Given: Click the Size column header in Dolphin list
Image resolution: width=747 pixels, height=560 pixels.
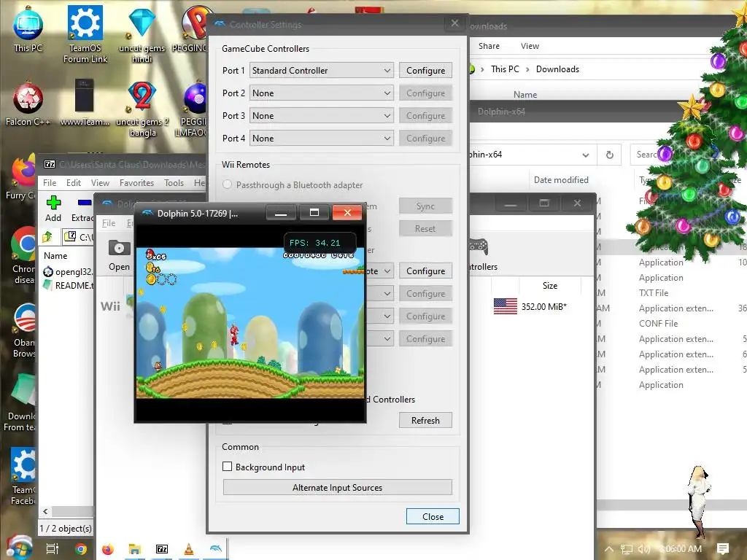Looking at the screenshot, I should [x=550, y=286].
